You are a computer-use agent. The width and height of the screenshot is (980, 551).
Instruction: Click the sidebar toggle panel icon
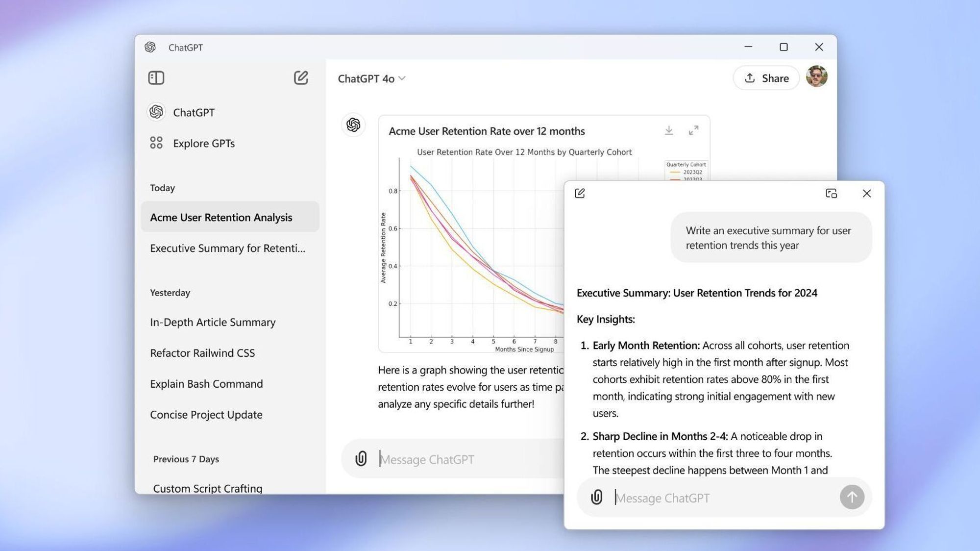pyautogui.click(x=155, y=77)
